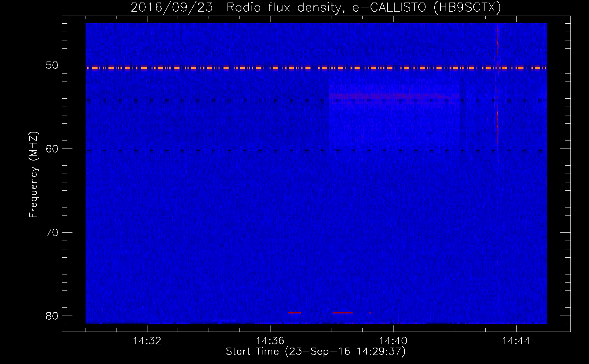The image size is (589, 364).
Task: Click the 60 MHz frequency tick label
Action: 52,149
